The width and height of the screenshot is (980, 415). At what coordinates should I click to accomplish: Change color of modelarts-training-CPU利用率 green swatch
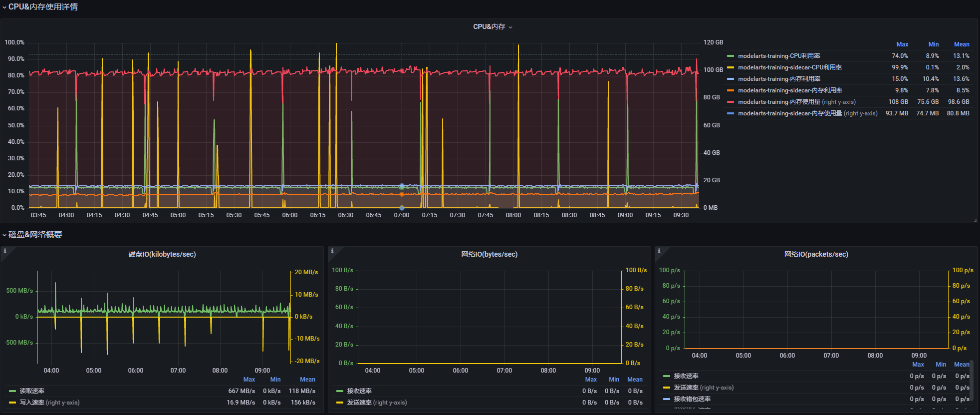[731, 56]
